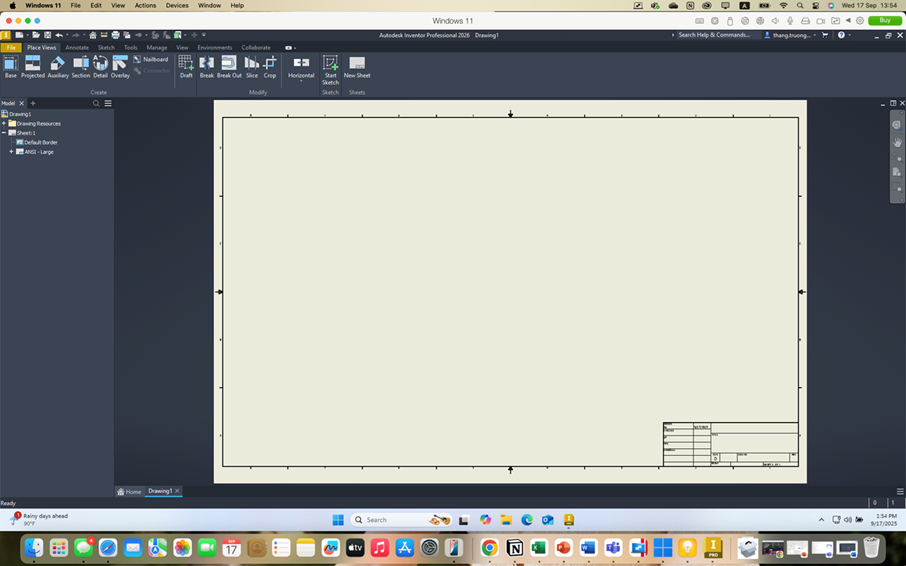Select the Crop tool
Viewport: 906px width, 566px height.
click(x=270, y=66)
